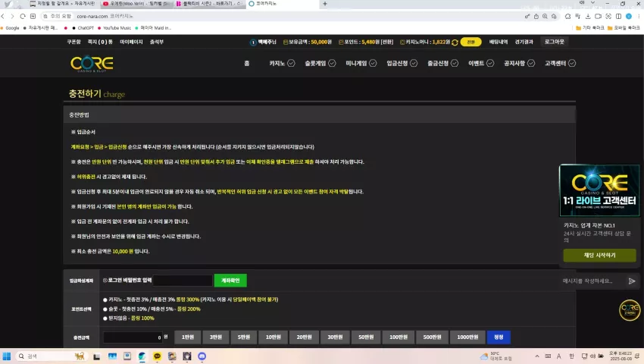Image resolution: width=644 pixels, height=364 pixels.
Task: Open 쿠폰함 in the top bar
Action: (x=74, y=42)
